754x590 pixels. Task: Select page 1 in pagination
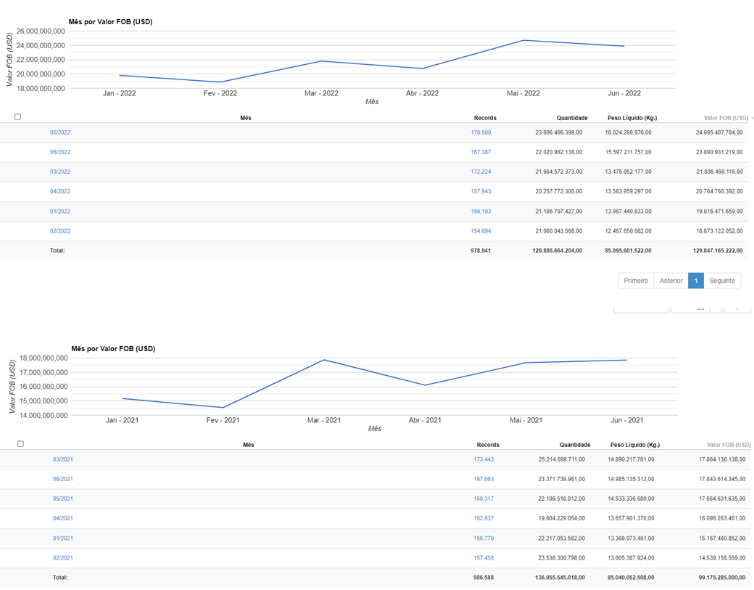point(696,281)
